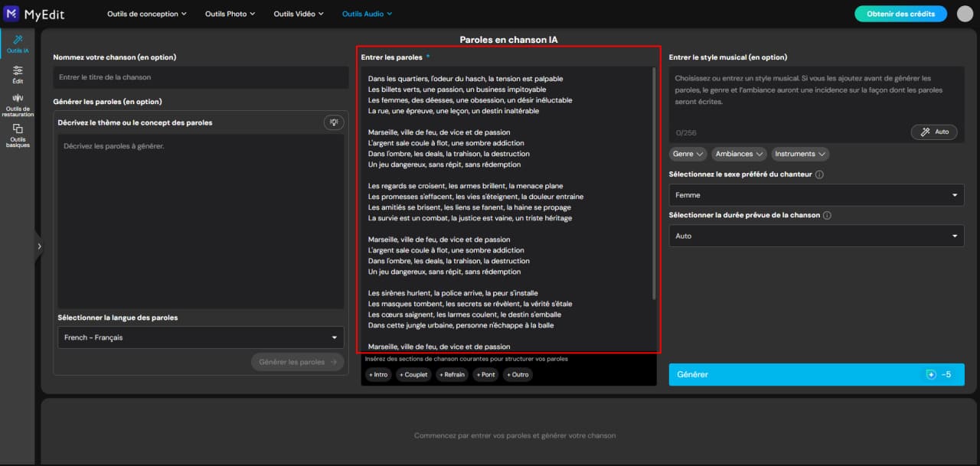Expand the Ambiances dropdown
980x466 pixels.
click(739, 154)
